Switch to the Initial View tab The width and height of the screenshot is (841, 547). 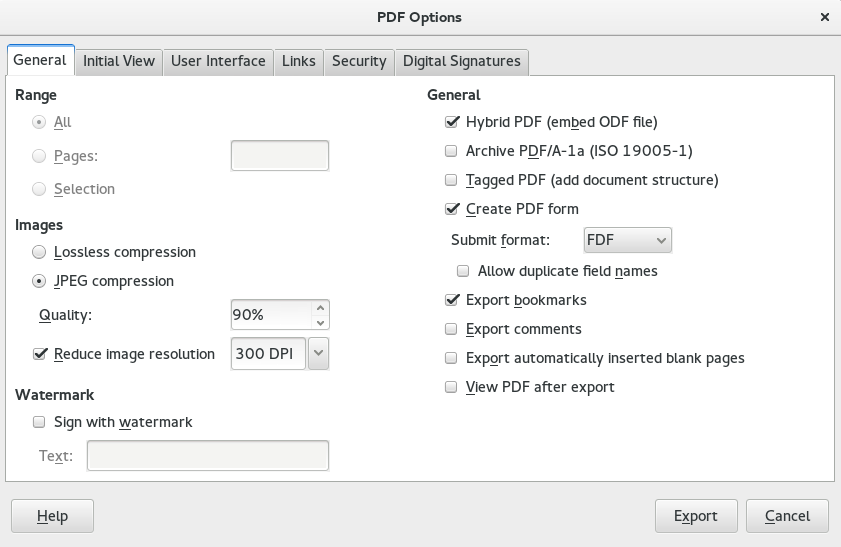[x=119, y=61]
